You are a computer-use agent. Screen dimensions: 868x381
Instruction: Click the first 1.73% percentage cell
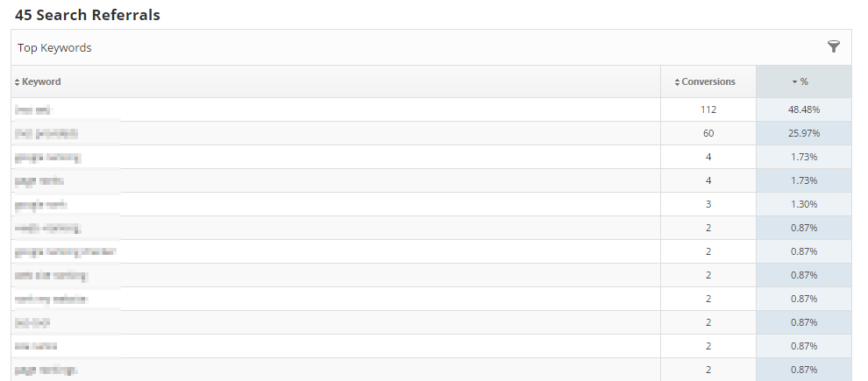(803, 157)
